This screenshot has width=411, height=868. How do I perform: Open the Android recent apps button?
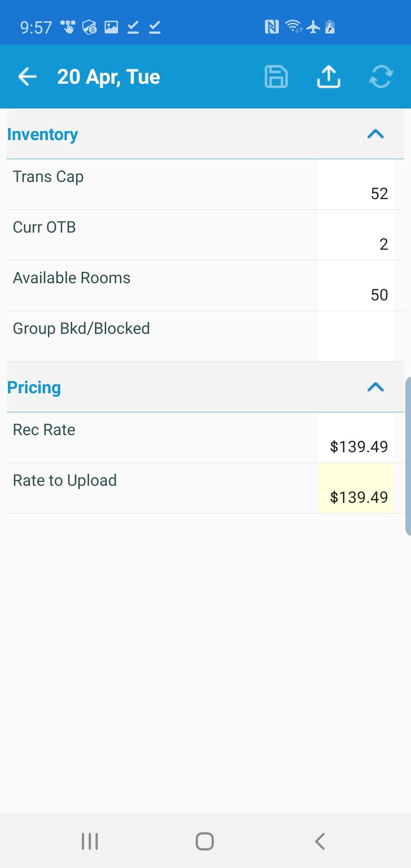(x=90, y=841)
